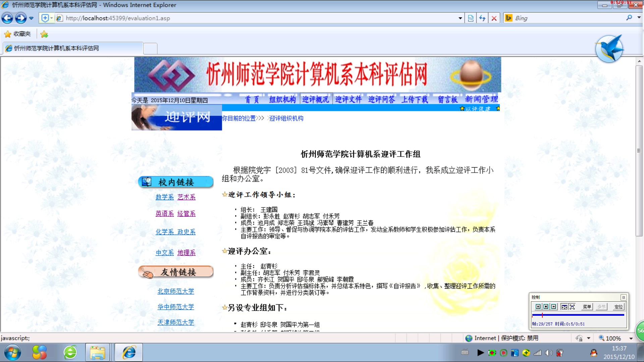Click the 迎评网 sidebar banner image

click(x=177, y=117)
